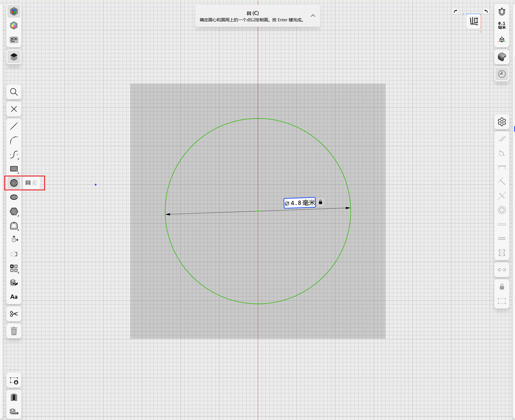Apply the equal constraint
Image resolution: width=515 pixels, height=420 pixels.
(502, 238)
